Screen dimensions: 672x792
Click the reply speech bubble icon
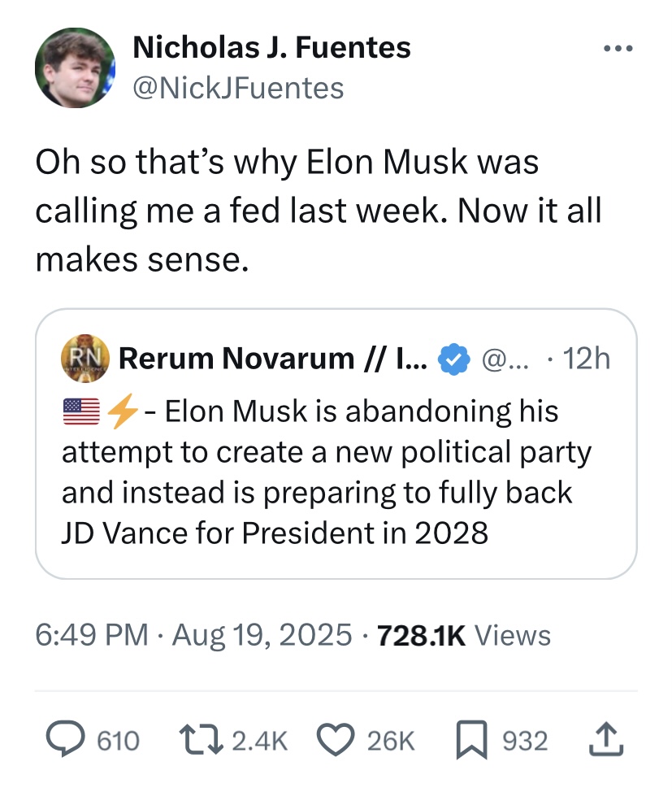pos(66,740)
